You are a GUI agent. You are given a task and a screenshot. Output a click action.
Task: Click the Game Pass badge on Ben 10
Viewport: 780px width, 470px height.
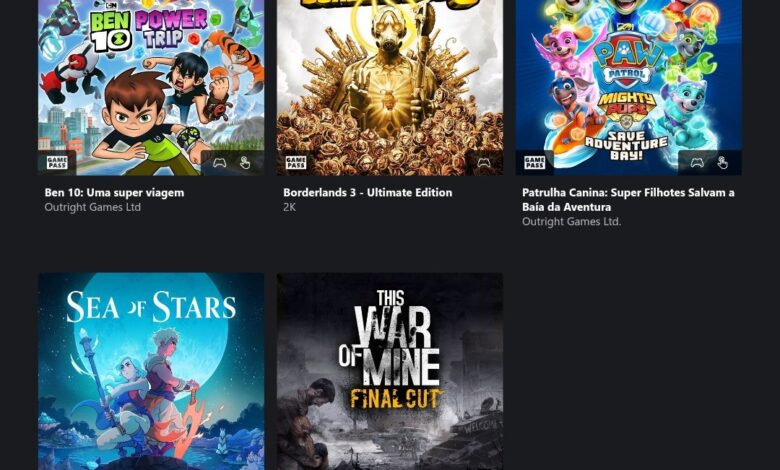(57, 163)
